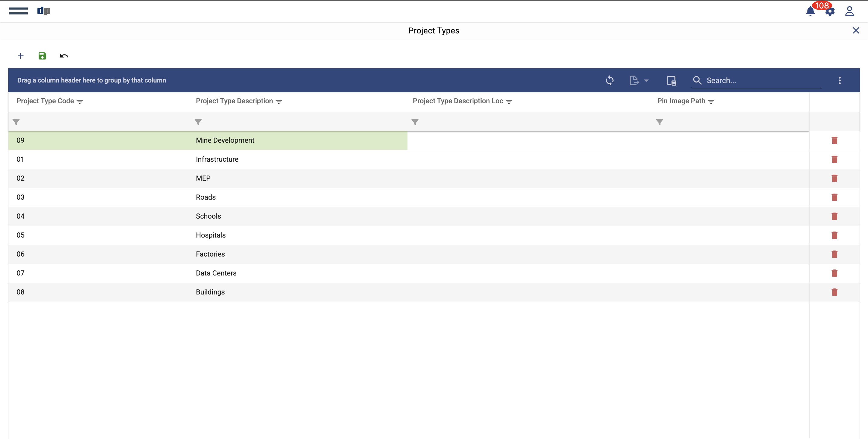Open the three-dot grid options menu
This screenshot has width=868, height=439.
coord(839,80)
